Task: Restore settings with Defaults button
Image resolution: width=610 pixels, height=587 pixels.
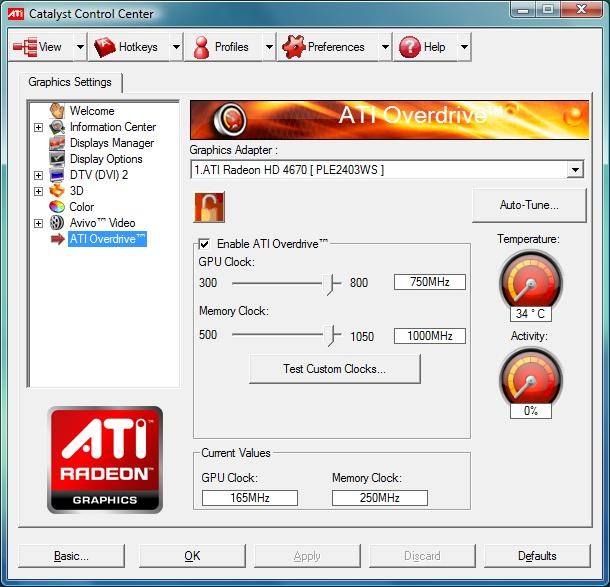Action: (x=537, y=556)
